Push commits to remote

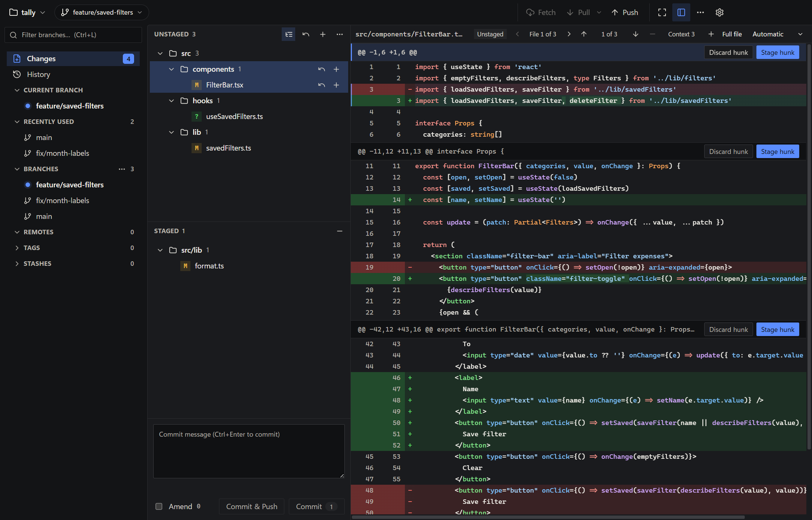(x=625, y=12)
